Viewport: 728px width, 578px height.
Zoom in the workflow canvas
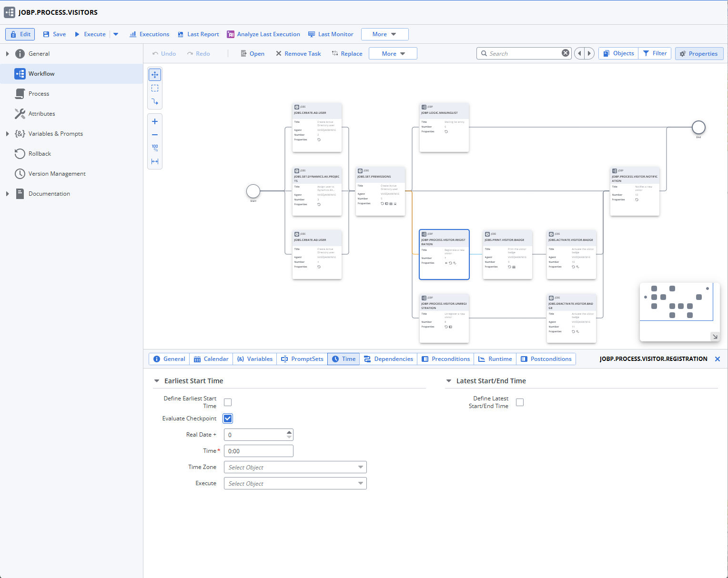tap(155, 121)
